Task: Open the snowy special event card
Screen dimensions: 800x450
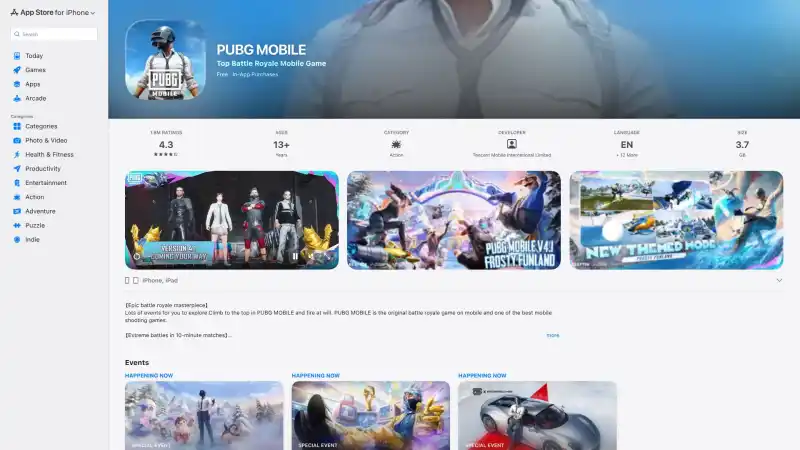Action: click(204, 416)
